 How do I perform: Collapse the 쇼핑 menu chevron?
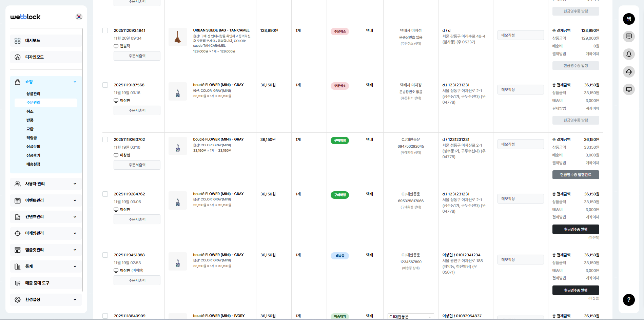click(x=75, y=82)
